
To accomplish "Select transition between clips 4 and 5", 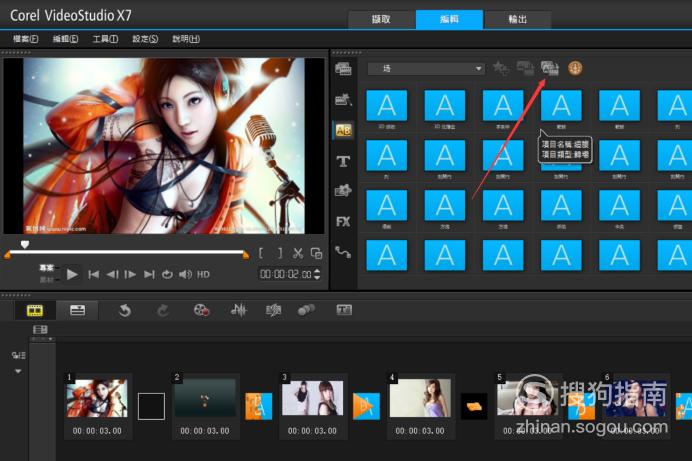I will [474, 406].
